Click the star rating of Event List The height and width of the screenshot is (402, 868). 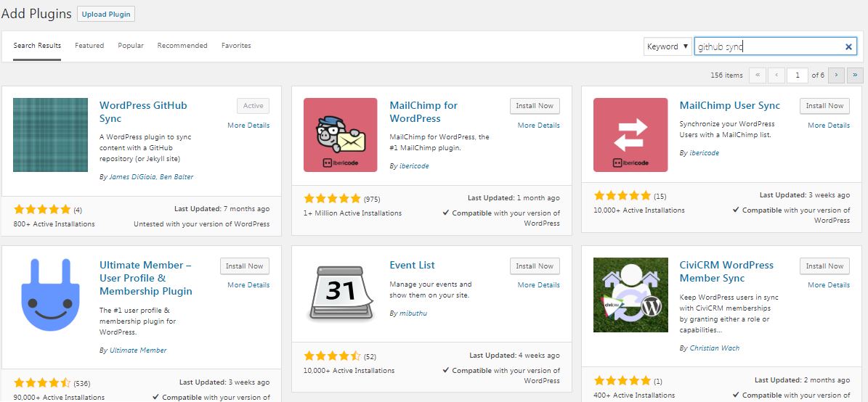[x=332, y=356]
